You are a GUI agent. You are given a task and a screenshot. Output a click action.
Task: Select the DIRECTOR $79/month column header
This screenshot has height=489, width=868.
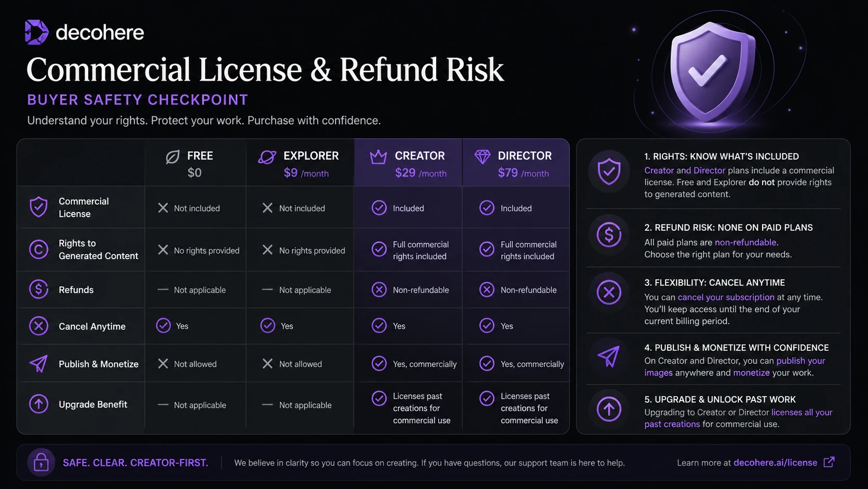pyautogui.click(x=516, y=163)
